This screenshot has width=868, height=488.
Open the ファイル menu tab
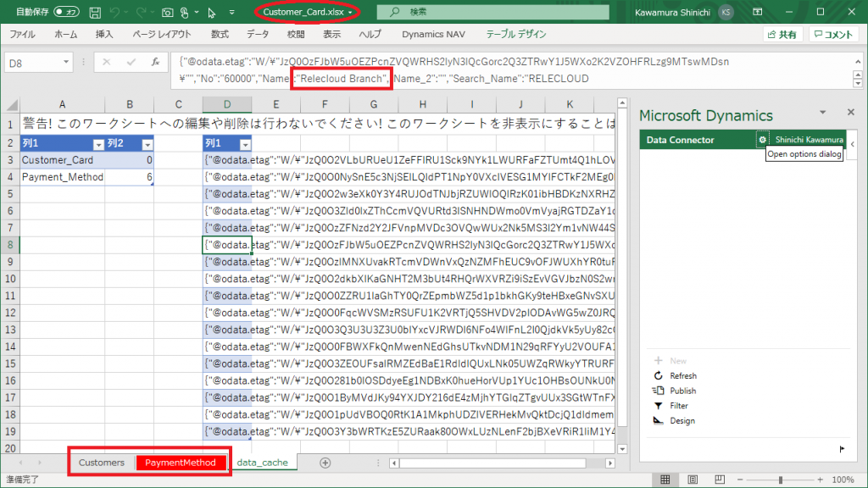23,34
